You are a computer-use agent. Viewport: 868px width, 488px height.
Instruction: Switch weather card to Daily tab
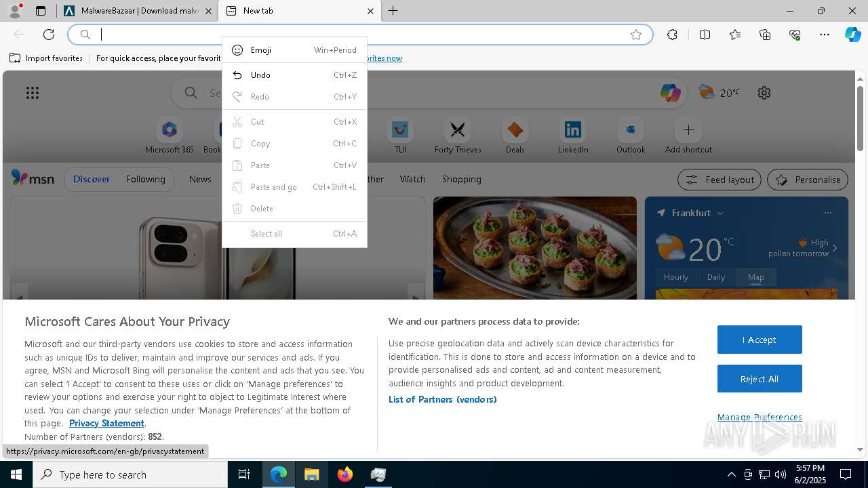pyautogui.click(x=716, y=277)
